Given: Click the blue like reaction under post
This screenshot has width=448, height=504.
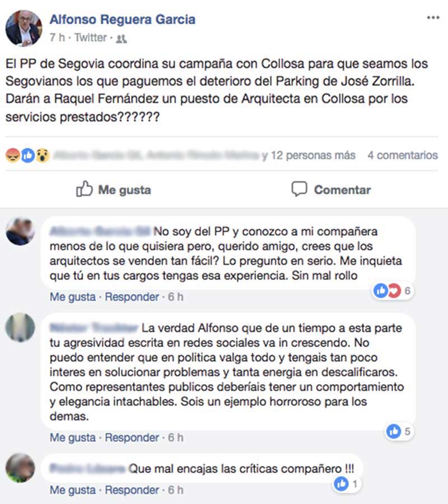Looking at the screenshot, I should pos(28,156).
